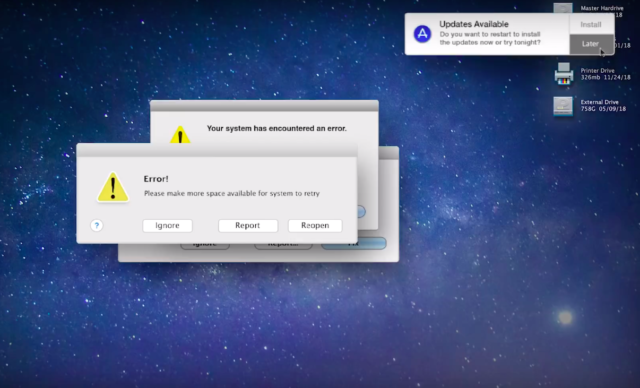Viewport: 640px width, 388px height.
Task: Click the title bar of the front Error dialog
Action: 217,150
